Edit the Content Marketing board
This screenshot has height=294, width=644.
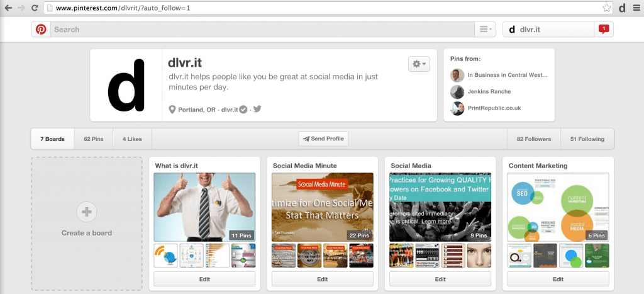coord(558,279)
